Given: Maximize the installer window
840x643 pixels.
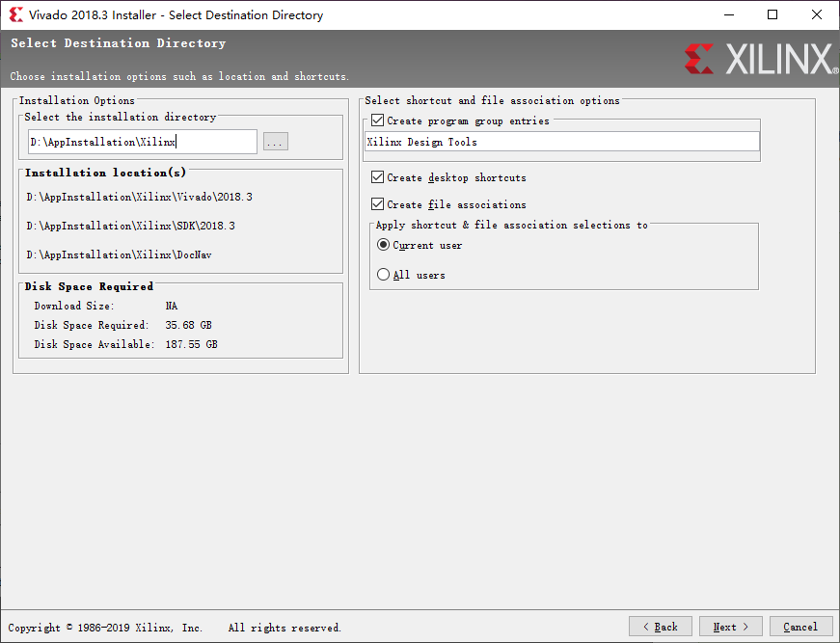Looking at the screenshot, I should point(772,15).
